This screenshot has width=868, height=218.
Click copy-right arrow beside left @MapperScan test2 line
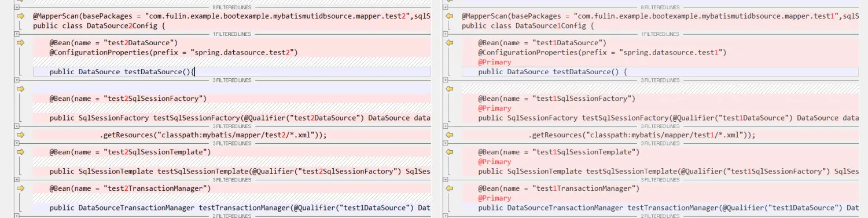click(x=21, y=16)
